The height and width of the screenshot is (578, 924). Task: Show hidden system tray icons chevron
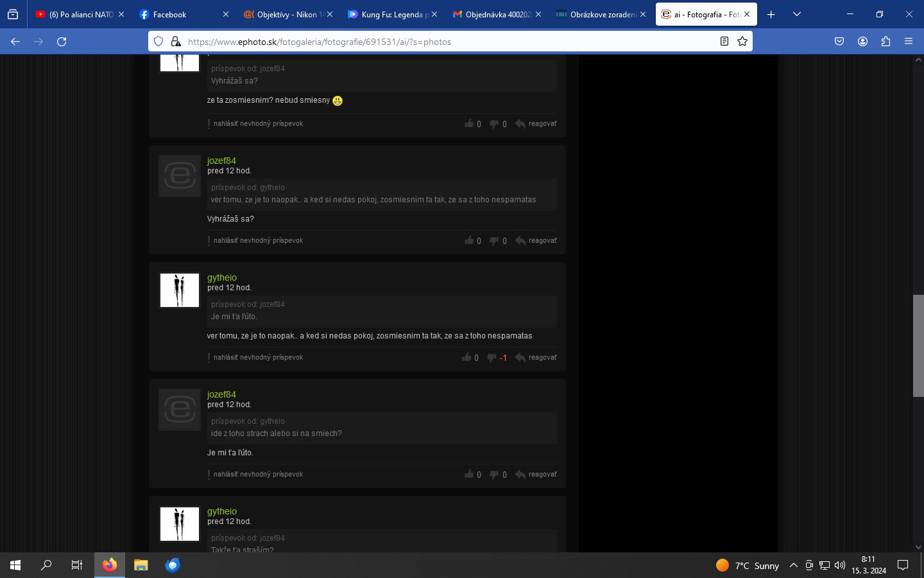794,565
